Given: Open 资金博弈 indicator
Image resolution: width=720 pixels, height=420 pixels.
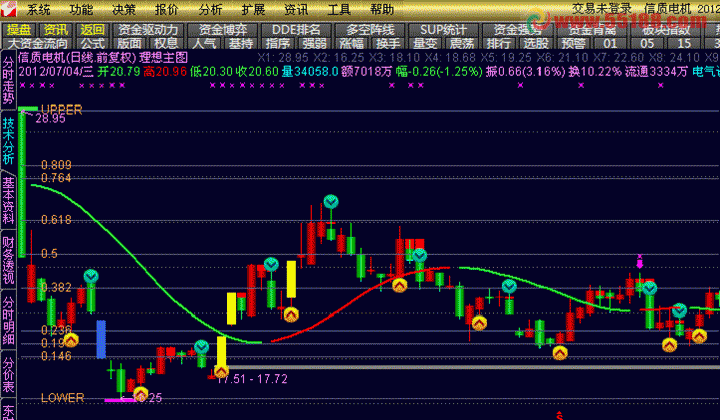Looking at the screenshot, I should 223,30.
